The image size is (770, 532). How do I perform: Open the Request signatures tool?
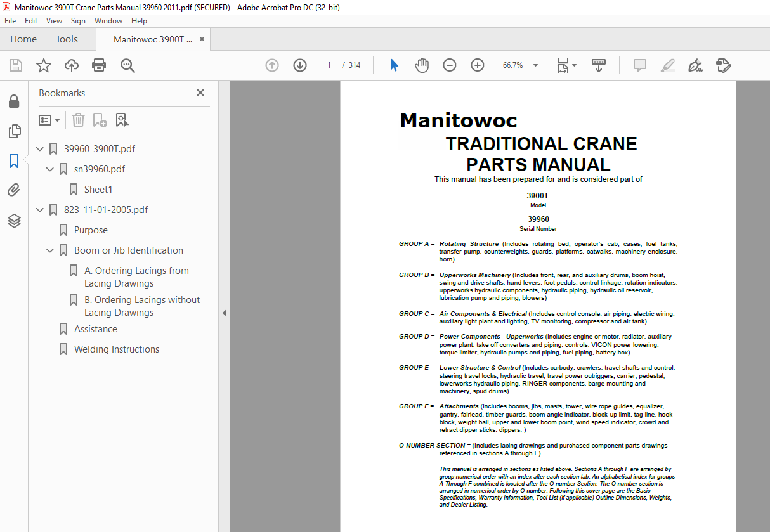click(724, 65)
